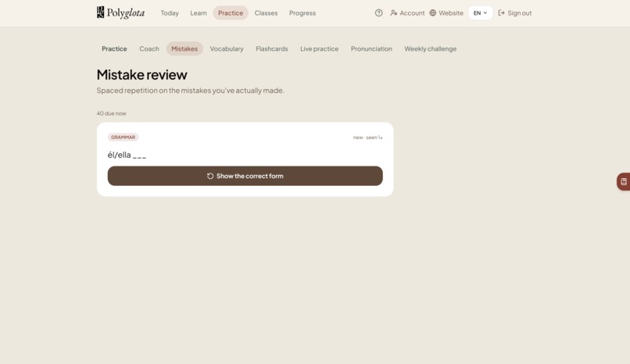Click the GRAMMAR tag on the card

click(x=123, y=137)
